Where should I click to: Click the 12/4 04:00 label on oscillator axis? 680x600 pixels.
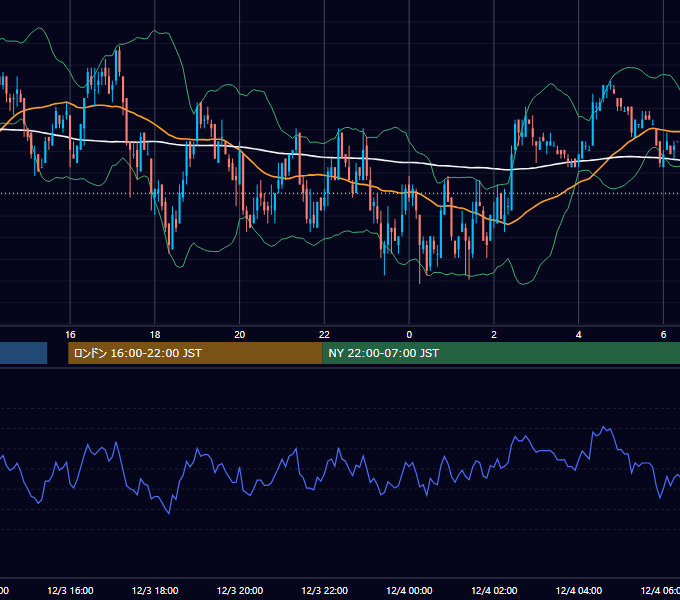(579, 591)
